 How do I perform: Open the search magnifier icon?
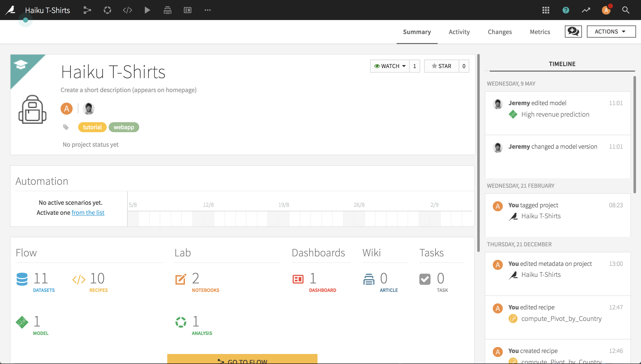click(626, 10)
